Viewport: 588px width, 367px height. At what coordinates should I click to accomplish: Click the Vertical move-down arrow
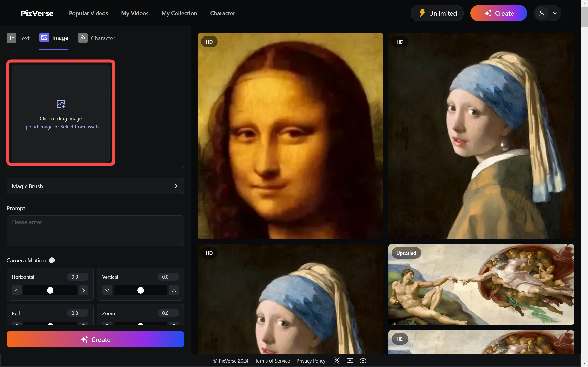tap(107, 290)
